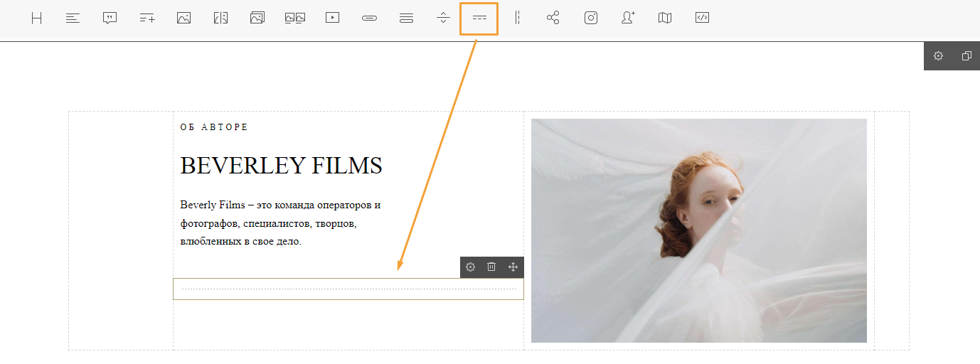Insert an Instagram feed block

point(591,18)
